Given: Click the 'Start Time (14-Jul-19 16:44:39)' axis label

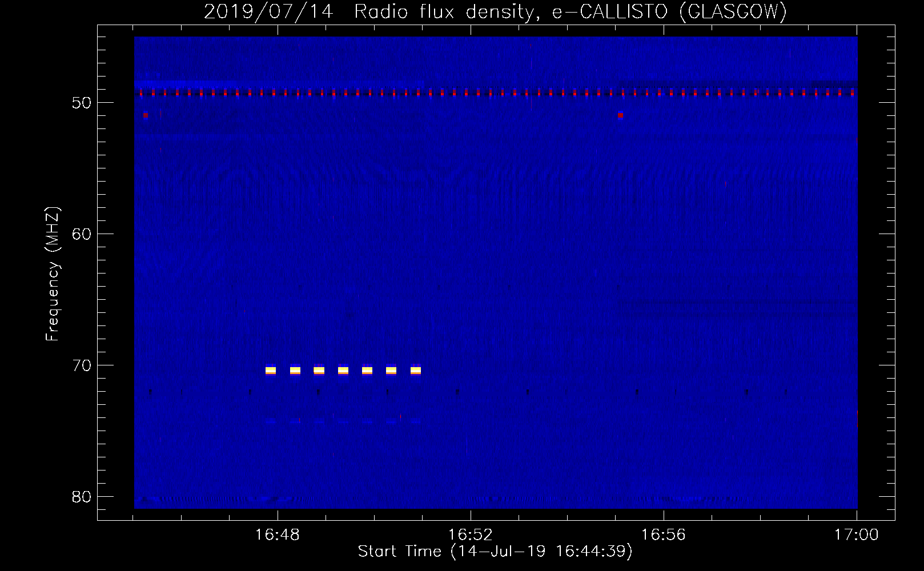Looking at the screenshot, I should click(495, 552).
